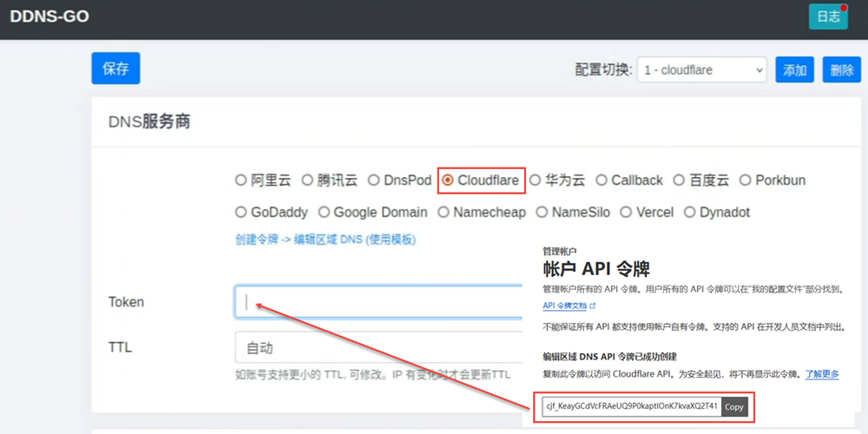The height and width of the screenshot is (434, 868).
Task: Click the DNS服务商 section heading
Action: [x=149, y=122]
